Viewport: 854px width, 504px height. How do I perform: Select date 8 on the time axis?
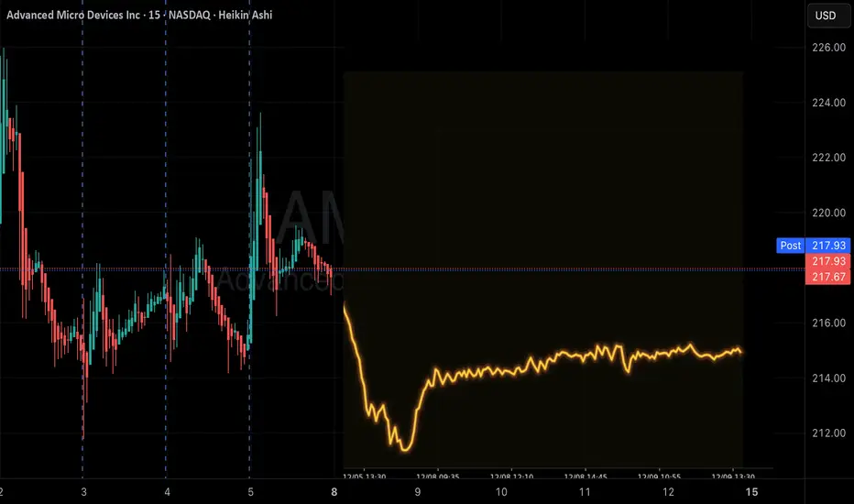click(334, 493)
